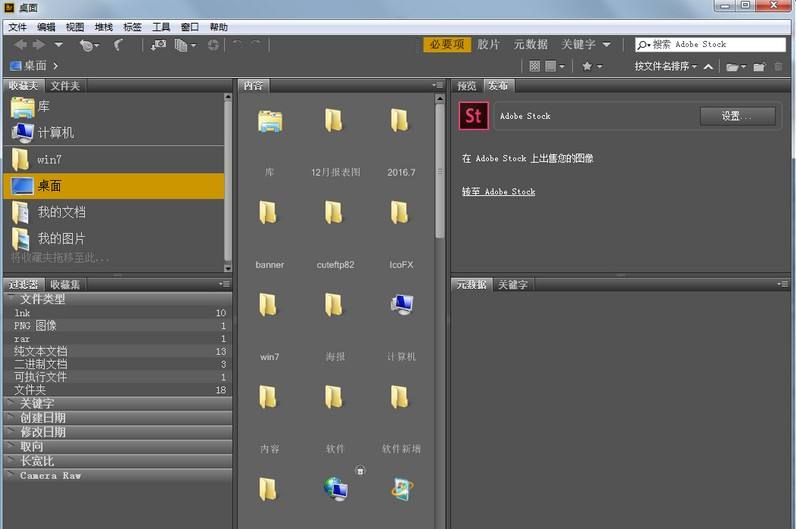Toggle the PNG 图像 file type filter
Screen dimensions: 796x529
[x=35, y=326]
